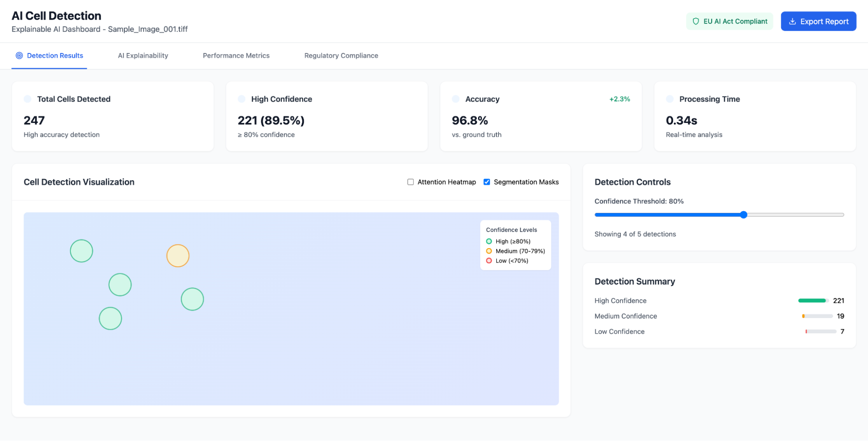Click the Confidence Threshold slider handle

pyautogui.click(x=743, y=215)
